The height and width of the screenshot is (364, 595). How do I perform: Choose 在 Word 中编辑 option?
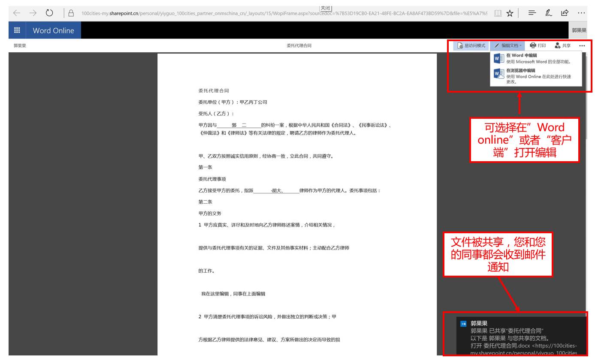click(536, 58)
